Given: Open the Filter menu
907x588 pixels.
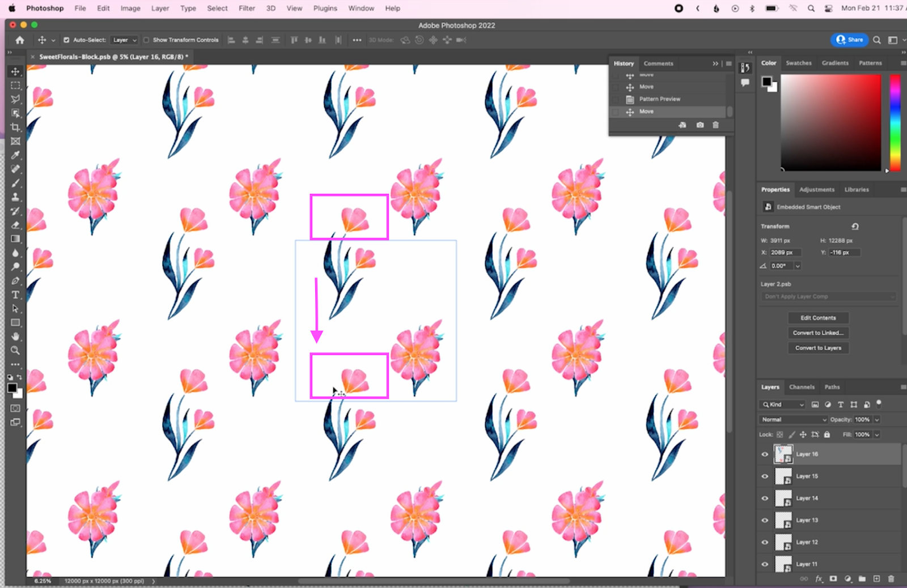Looking at the screenshot, I should (247, 8).
